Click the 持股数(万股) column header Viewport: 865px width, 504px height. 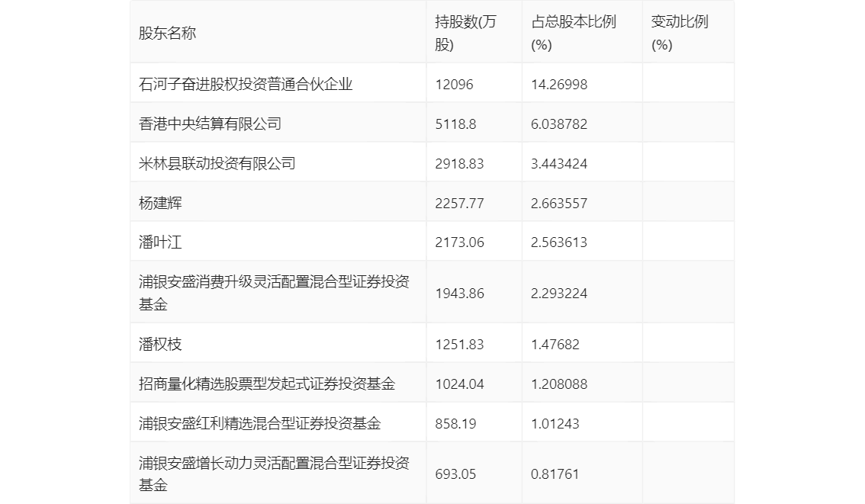[465, 33]
